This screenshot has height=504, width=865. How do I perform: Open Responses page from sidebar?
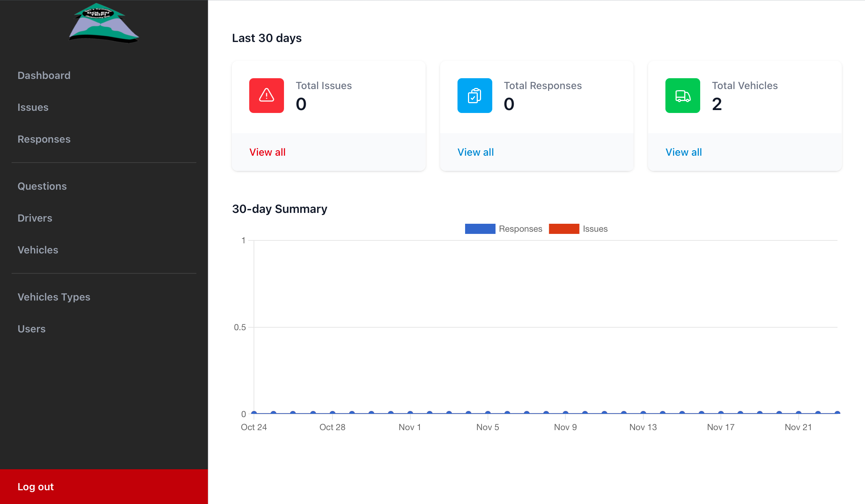point(44,139)
